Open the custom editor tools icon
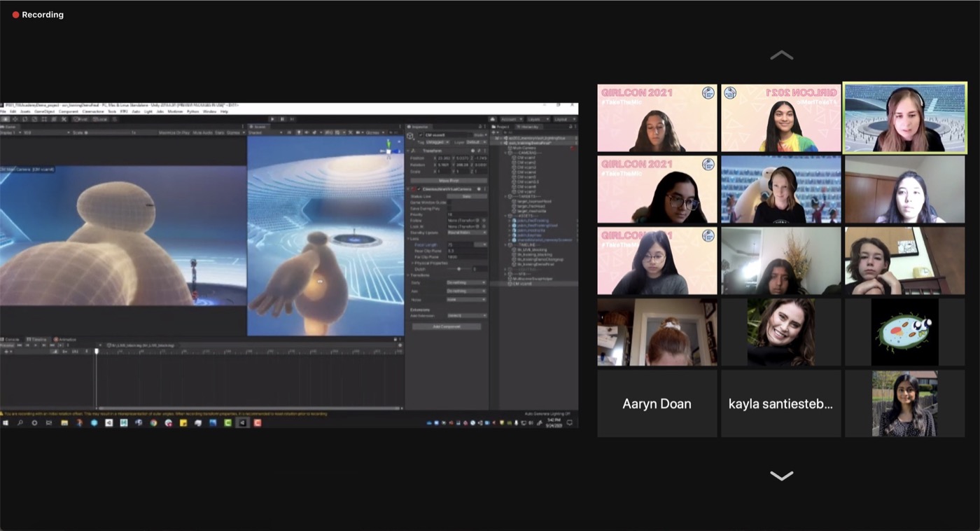The image size is (980, 531). 64,119
